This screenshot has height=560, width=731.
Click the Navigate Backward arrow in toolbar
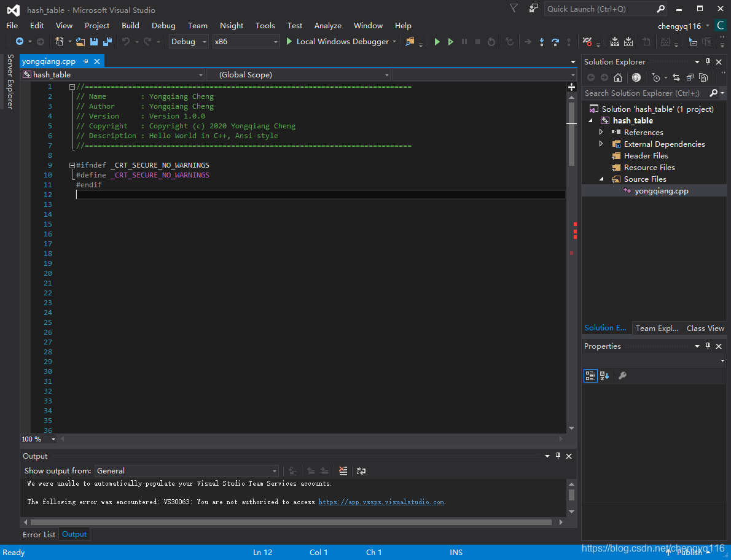20,42
